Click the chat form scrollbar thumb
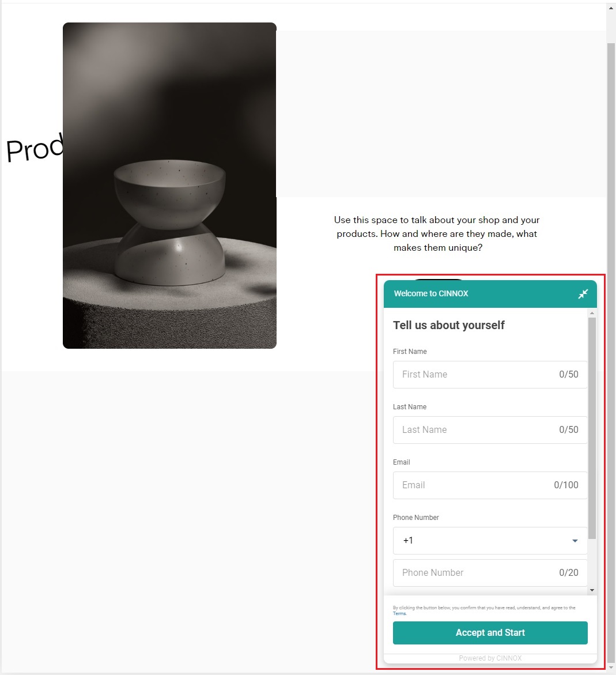The image size is (616, 675). (x=592, y=428)
